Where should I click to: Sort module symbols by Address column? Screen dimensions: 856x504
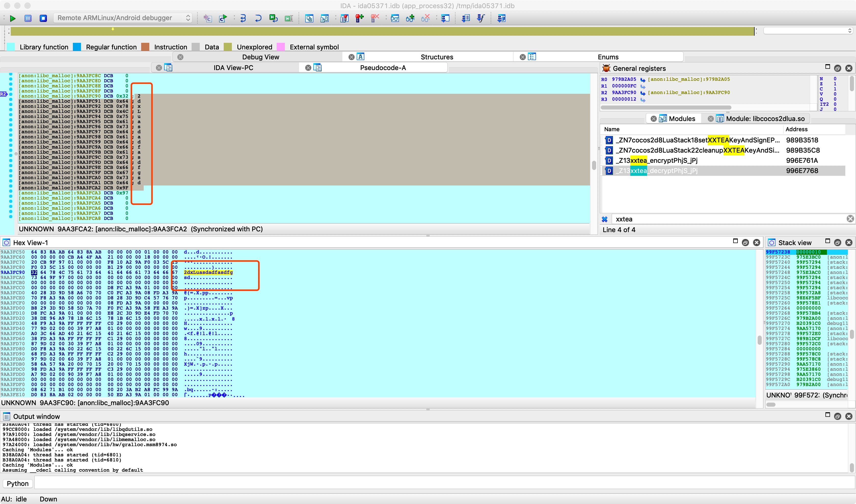coord(814,129)
